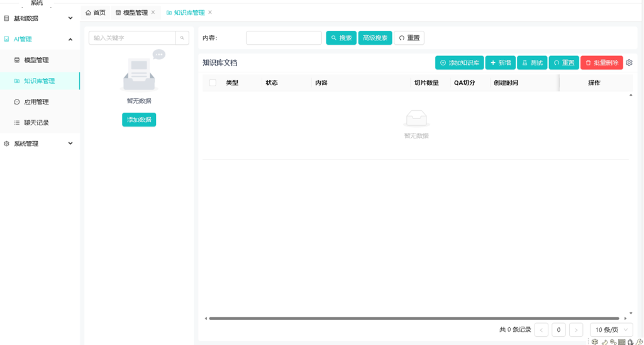
Task: Select the 知识库管理 tab
Action: tap(189, 13)
